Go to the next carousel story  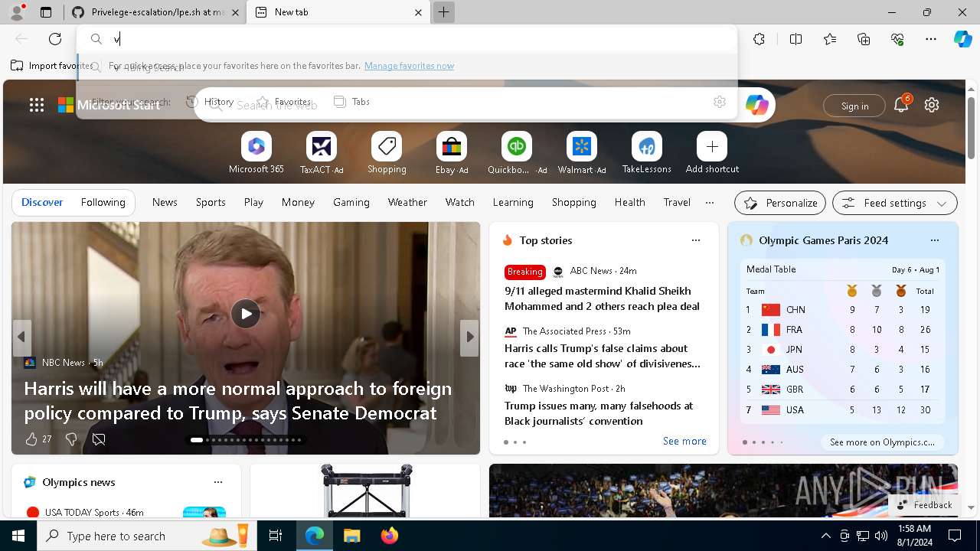[469, 337]
